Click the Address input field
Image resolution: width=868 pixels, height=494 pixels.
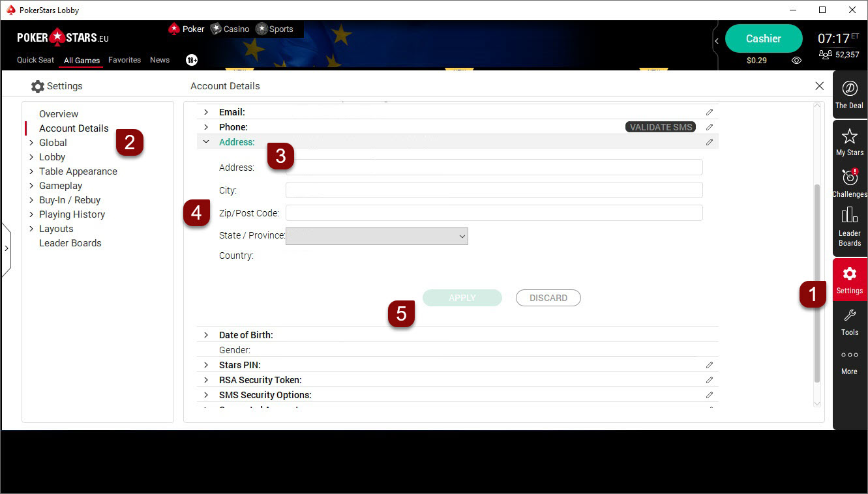point(494,167)
